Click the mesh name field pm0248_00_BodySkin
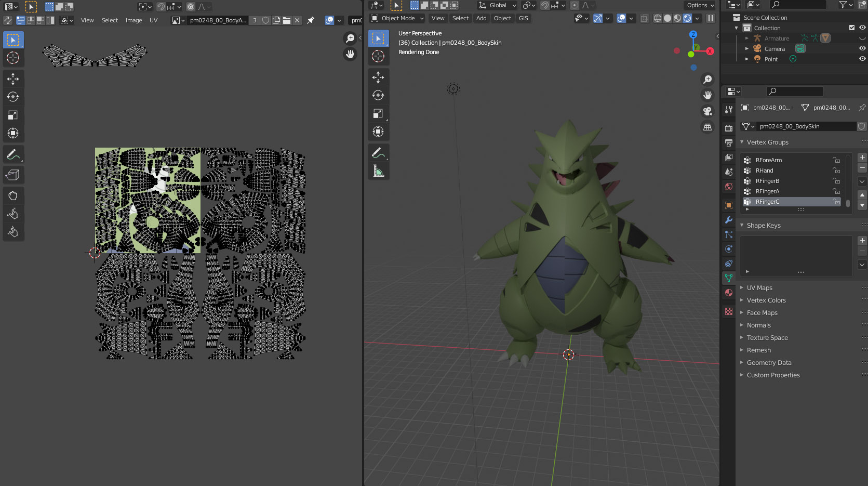This screenshot has width=868, height=486. 807,126
